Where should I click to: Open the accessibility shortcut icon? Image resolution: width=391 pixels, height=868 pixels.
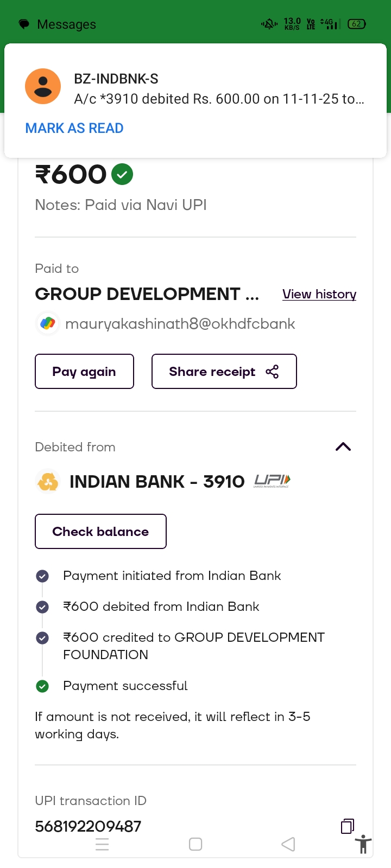[363, 845]
